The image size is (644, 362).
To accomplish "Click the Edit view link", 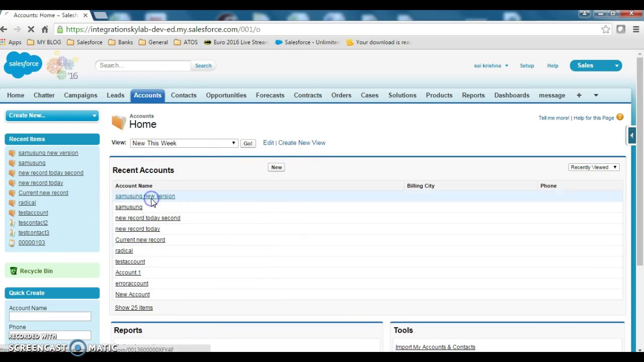I will (268, 143).
